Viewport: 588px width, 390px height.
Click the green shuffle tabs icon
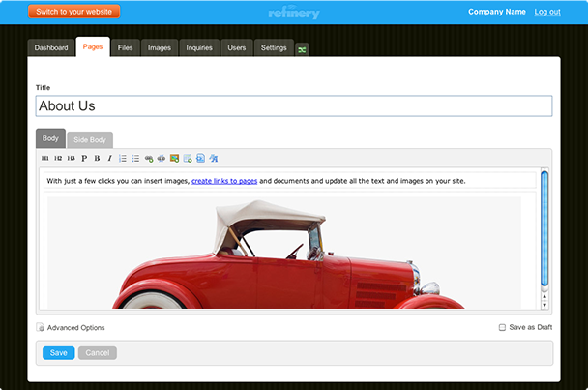point(302,50)
